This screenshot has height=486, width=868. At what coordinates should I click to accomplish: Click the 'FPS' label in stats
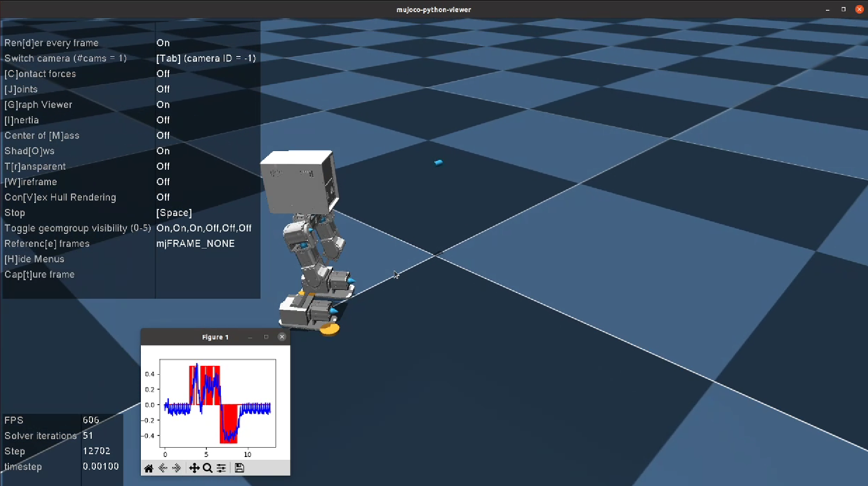[x=14, y=420]
